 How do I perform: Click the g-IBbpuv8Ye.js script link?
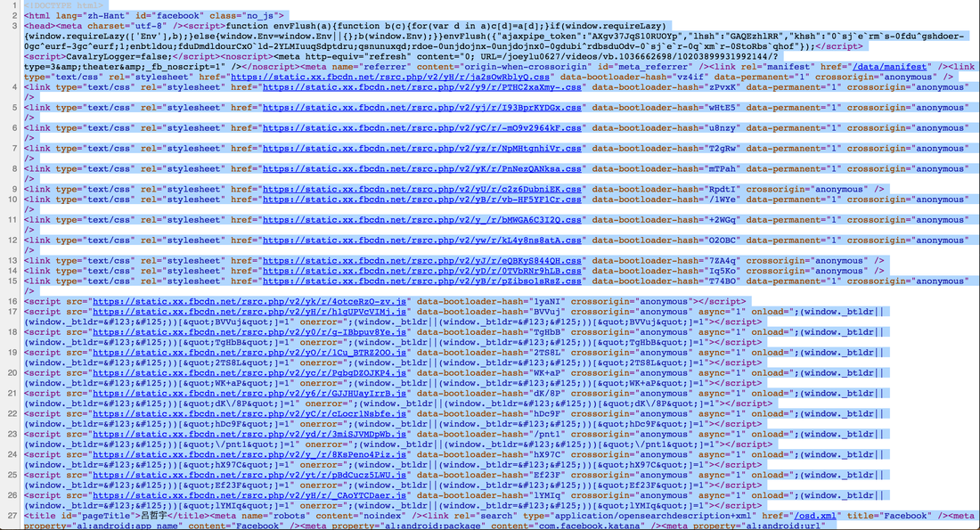[x=249, y=332]
